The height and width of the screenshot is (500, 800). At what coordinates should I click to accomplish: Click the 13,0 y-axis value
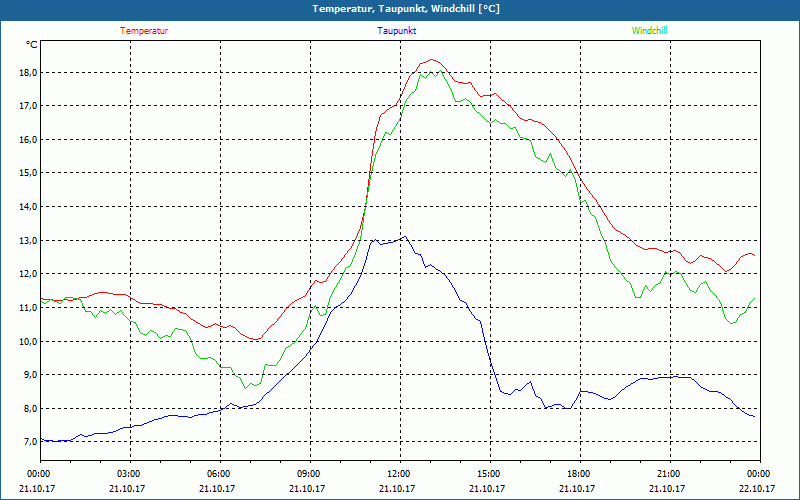pos(28,240)
